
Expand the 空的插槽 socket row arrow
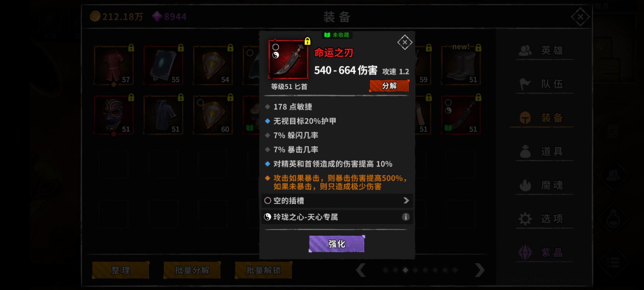pos(406,201)
